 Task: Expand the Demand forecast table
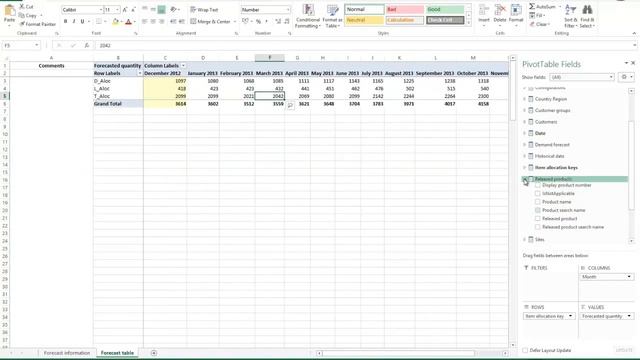coord(524,144)
